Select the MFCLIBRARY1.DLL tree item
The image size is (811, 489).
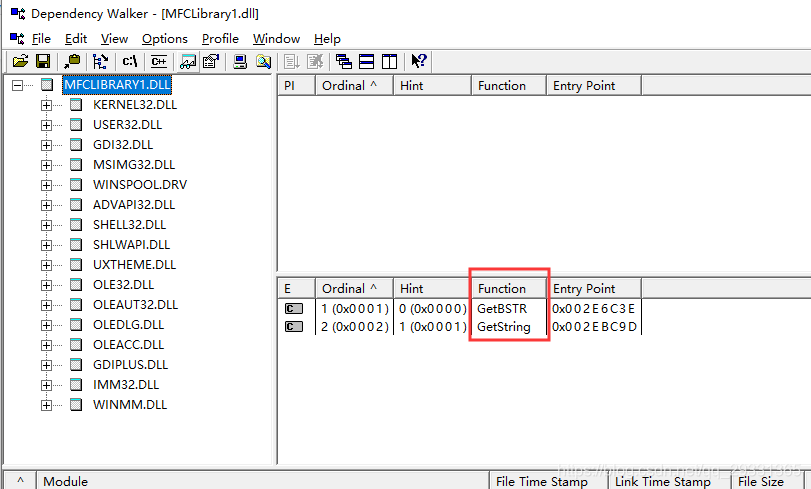117,85
